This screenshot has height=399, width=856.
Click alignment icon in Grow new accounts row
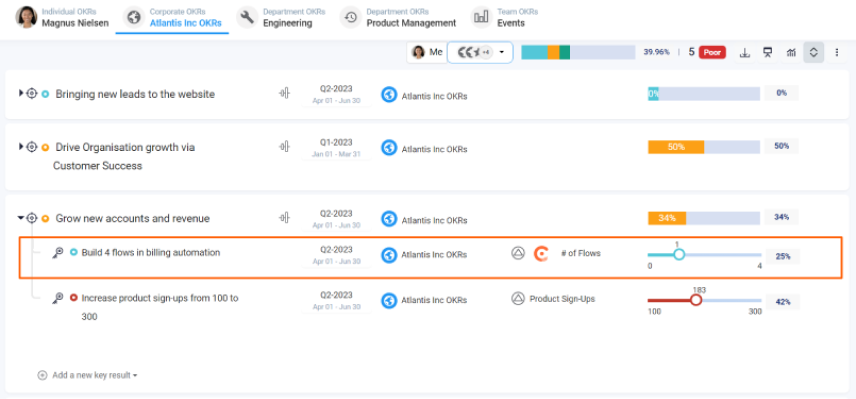point(284,218)
